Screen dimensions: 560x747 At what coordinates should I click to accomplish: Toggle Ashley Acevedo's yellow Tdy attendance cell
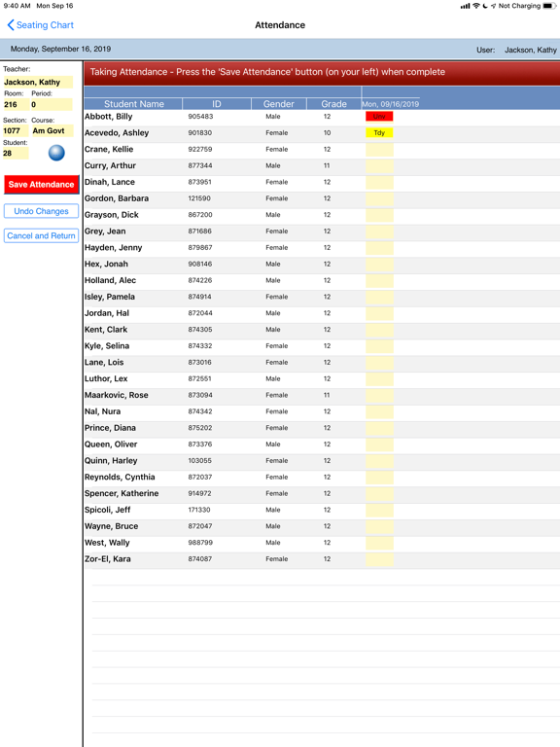[379, 132]
